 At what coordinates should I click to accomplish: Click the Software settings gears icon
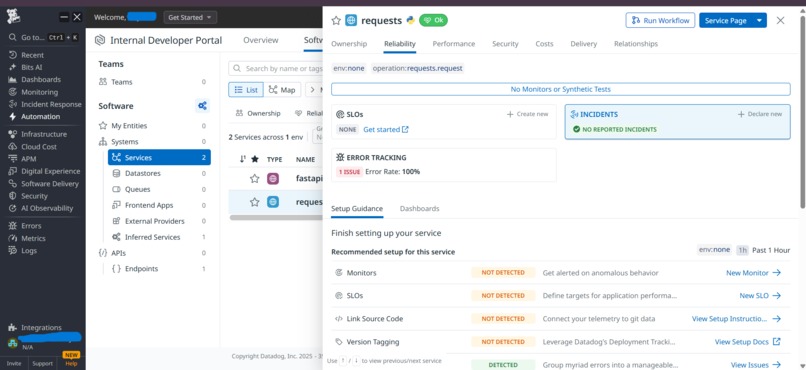203,106
